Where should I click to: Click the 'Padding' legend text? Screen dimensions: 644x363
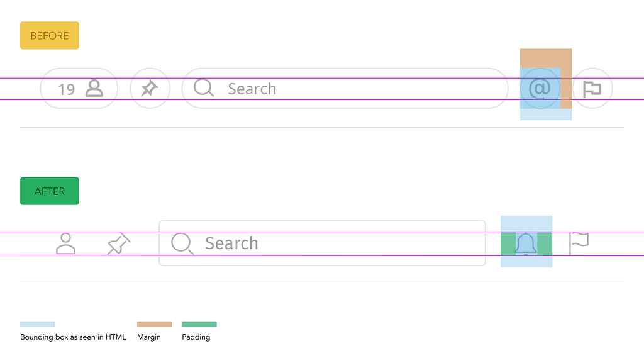(x=196, y=337)
